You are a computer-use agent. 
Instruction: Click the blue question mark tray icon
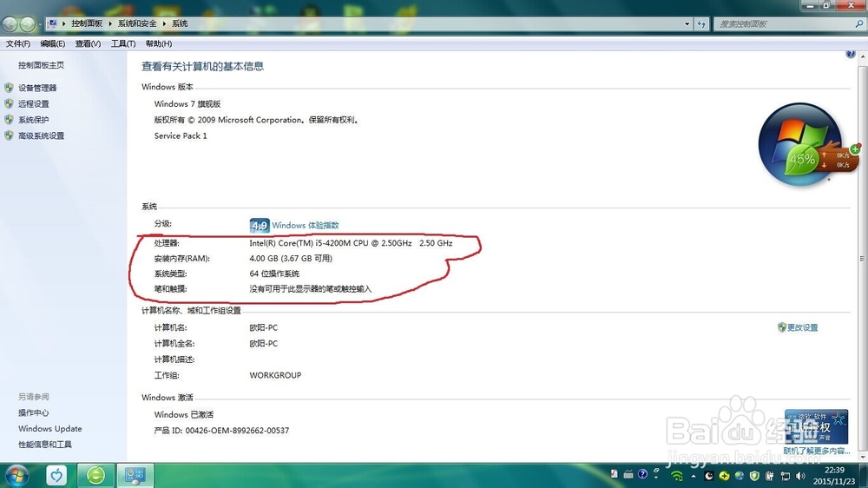[642, 473]
